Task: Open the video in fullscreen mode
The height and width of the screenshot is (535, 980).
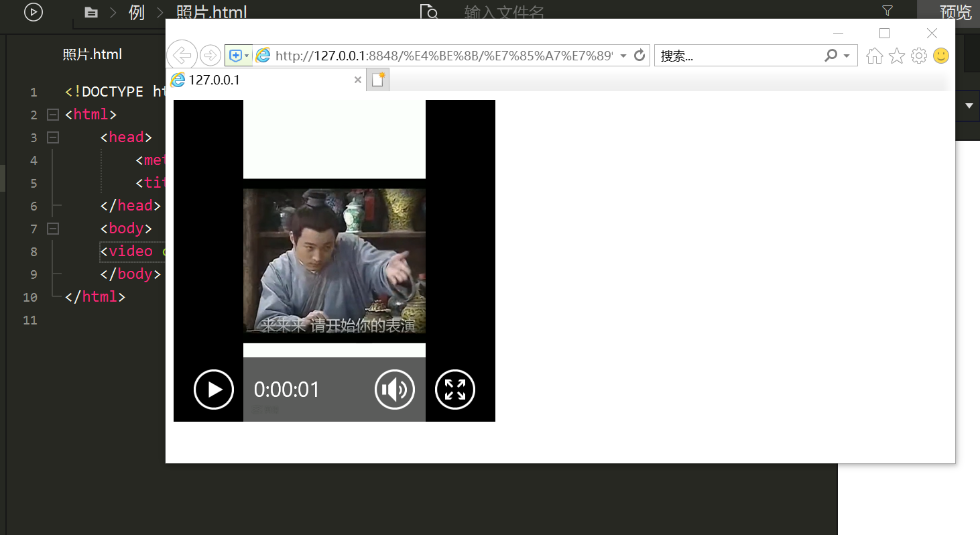Action: 455,390
